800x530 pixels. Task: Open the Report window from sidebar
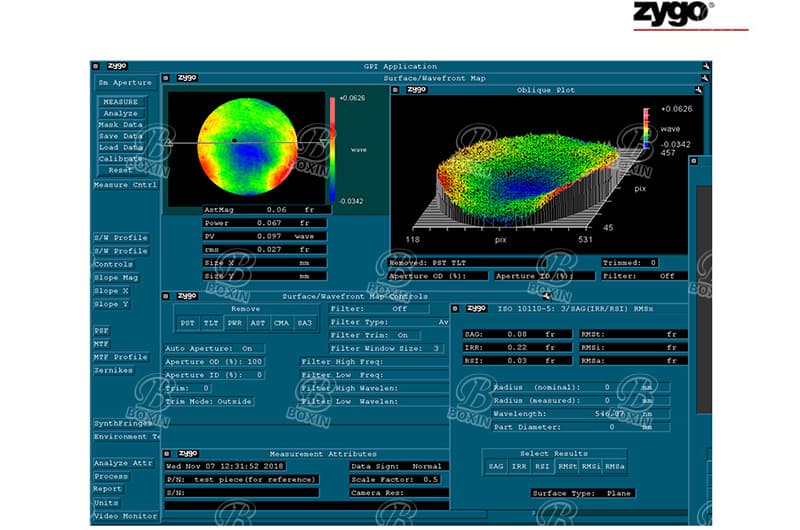click(x=108, y=489)
